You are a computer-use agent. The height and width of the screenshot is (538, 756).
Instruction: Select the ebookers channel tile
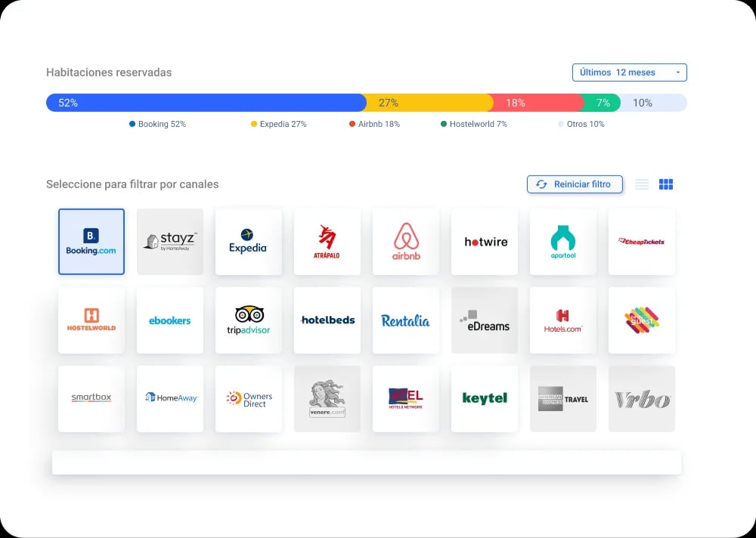point(169,320)
